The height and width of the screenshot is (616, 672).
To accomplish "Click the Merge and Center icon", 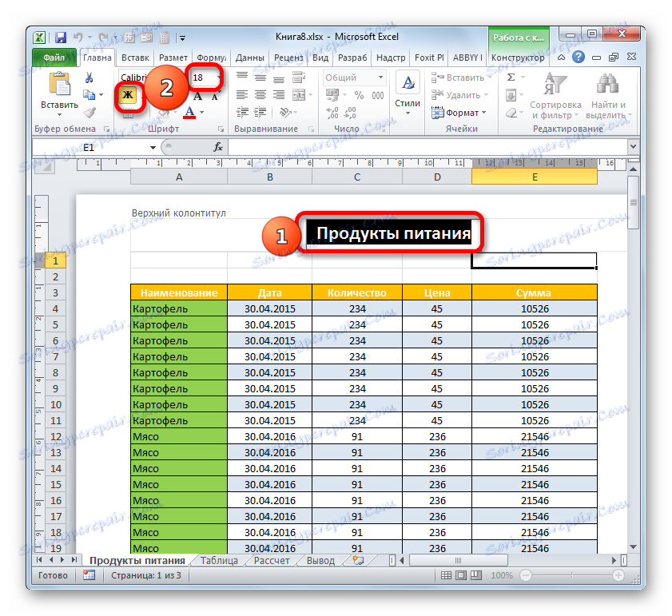I will 299,95.
